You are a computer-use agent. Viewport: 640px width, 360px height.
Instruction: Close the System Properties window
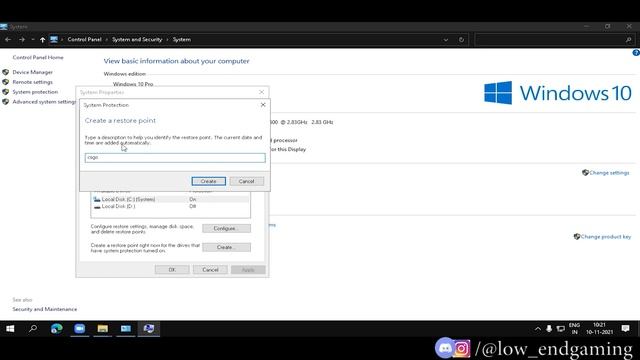[x=262, y=92]
